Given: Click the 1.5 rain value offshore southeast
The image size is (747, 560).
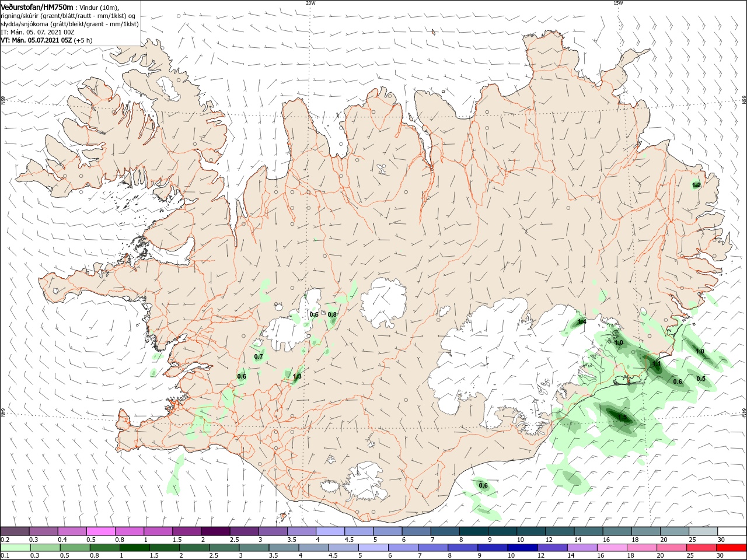Looking at the screenshot, I should 622,418.
